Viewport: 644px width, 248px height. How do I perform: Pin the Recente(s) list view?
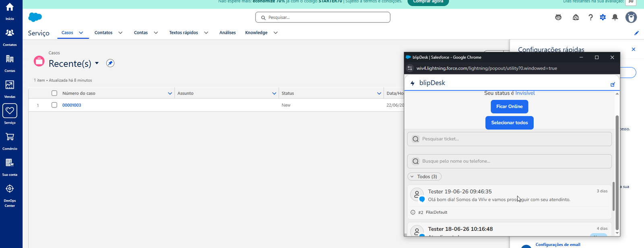pos(110,63)
